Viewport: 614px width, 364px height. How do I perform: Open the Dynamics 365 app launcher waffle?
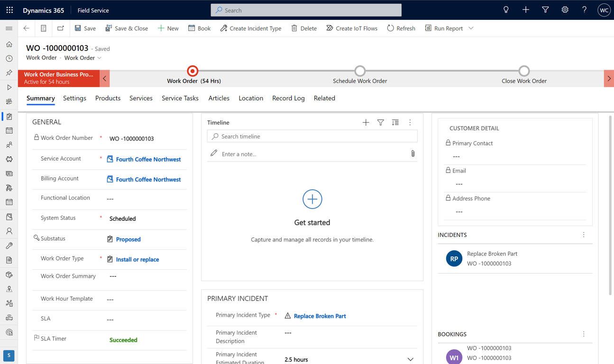[x=9, y=10]
